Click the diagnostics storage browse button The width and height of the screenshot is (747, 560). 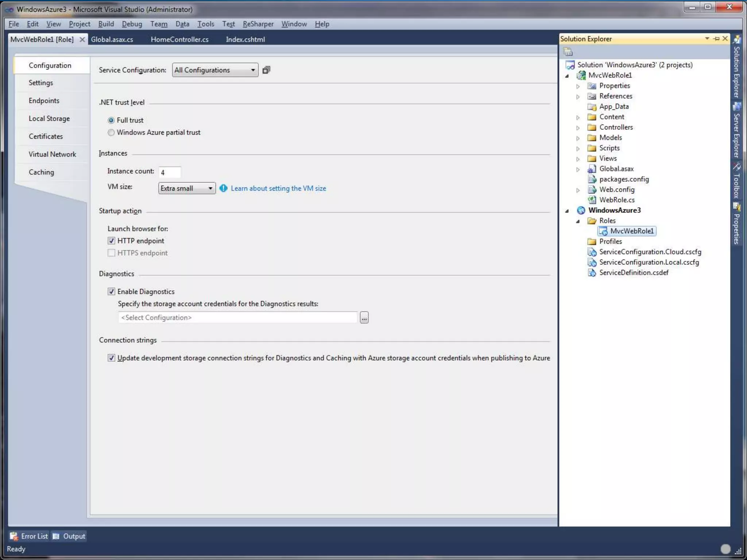coord(364,318)
